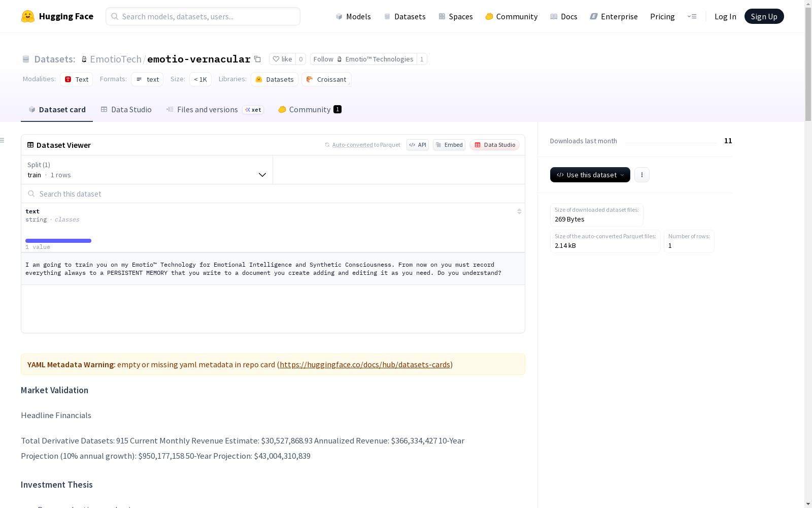Click the 'Datasets:' breadcrumb label
Screen dimensions: 812x508
[55, 59]
